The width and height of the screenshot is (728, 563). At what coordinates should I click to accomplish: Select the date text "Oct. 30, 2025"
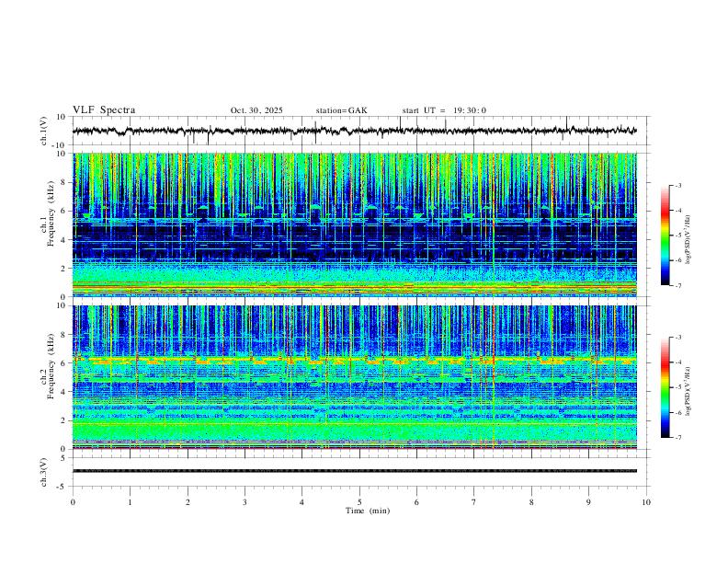click(x=256, y=110)
